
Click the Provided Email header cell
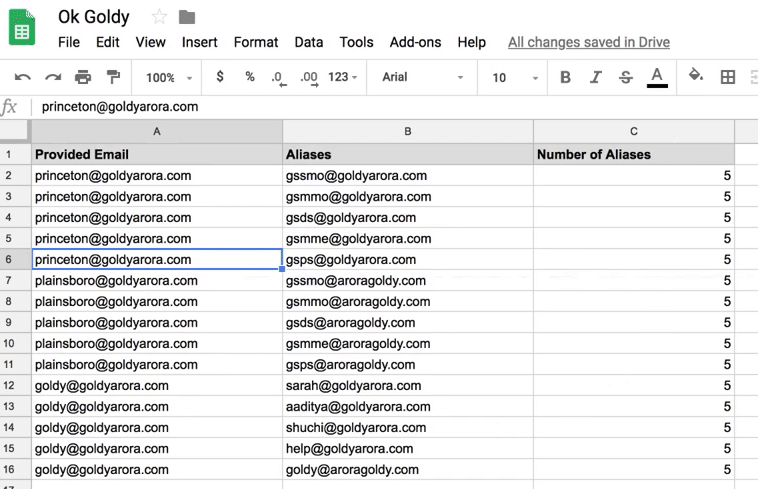pos(157,155)
